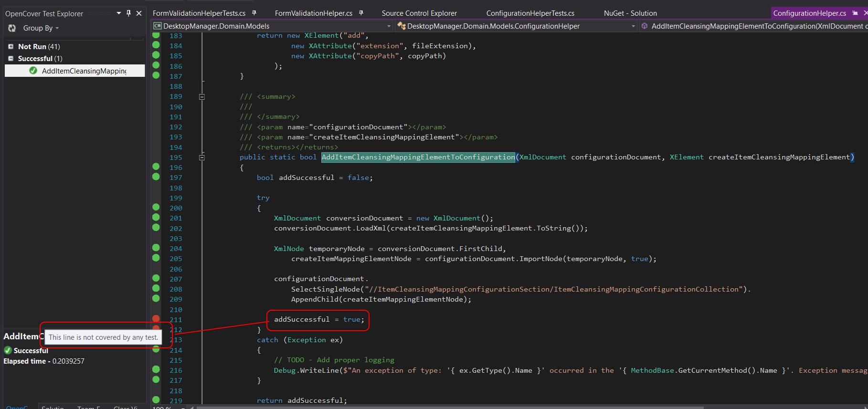Expand the Not Run test group
Viewport: 868px width, 409px height.
click(x=11, y=46)
